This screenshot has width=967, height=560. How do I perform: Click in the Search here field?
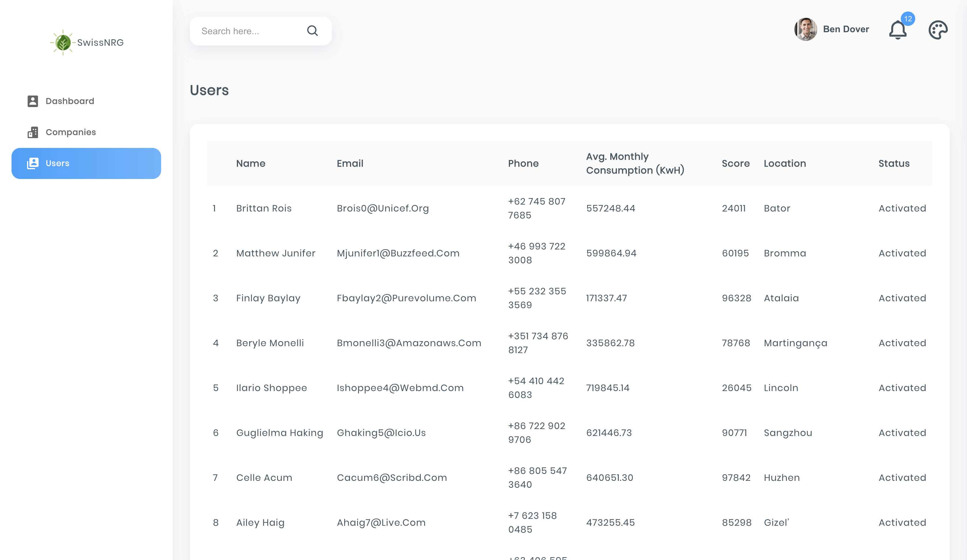pos(250,31)
